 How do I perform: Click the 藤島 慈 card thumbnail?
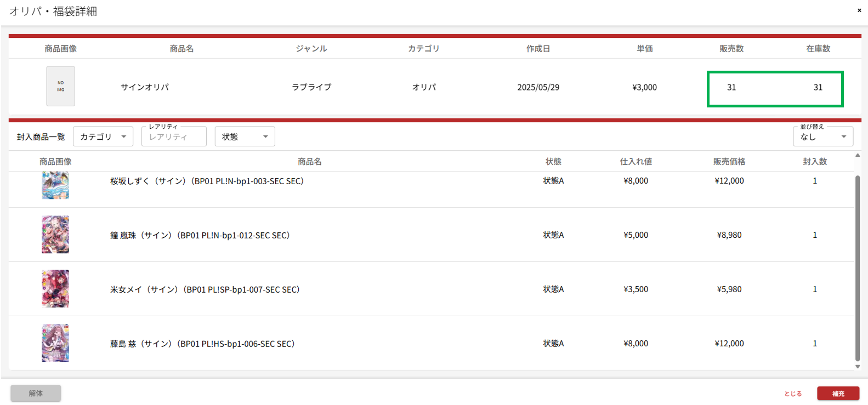click(x=55, y=343)
